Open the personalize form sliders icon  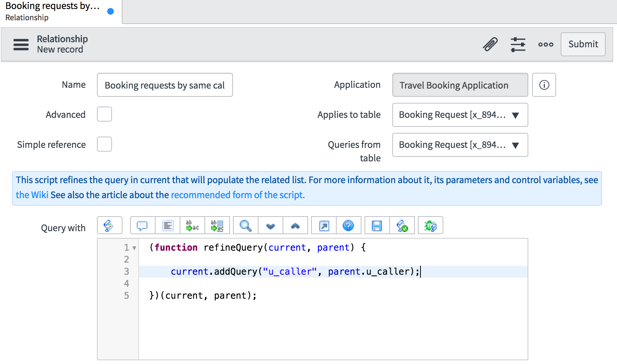(x=518, y=44)
